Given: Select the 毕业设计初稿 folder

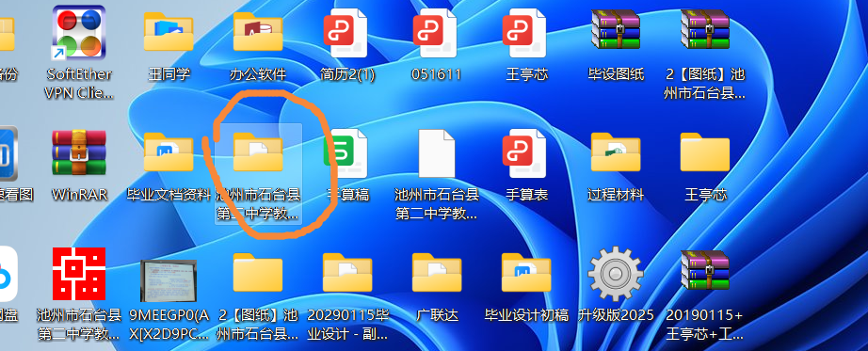Looking at the screenshot, I should tap(526, 273).
